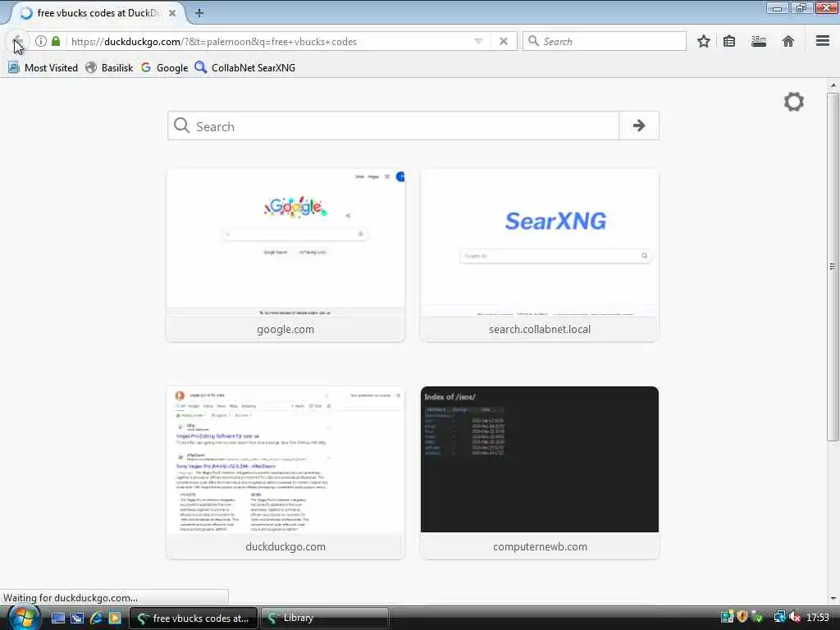840x630 pixels.
Task: Stop loading the page with the X button
Action: coord(503,41)
